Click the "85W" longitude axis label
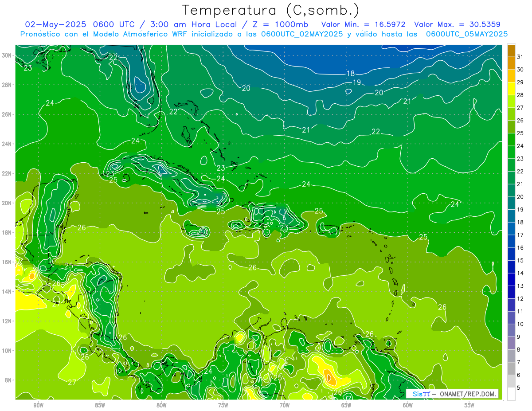This screenshot has height=411, width=532. click(x=100, y=405)
